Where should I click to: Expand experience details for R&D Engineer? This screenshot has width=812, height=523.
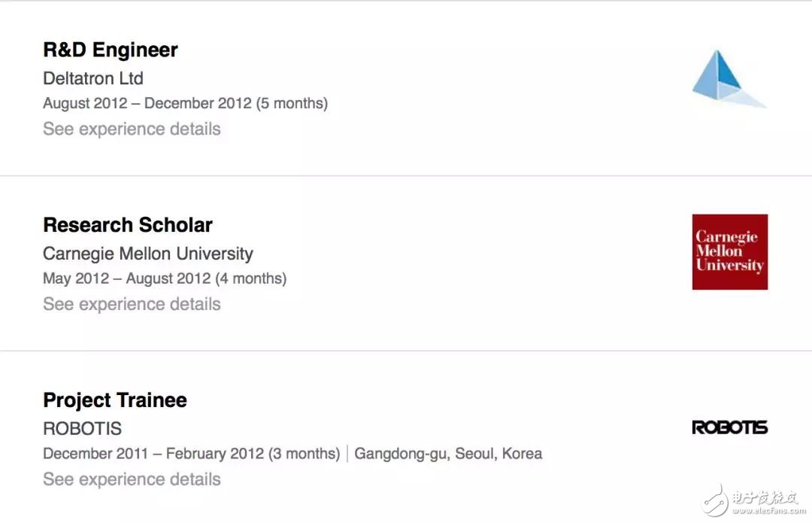[132, 129]
